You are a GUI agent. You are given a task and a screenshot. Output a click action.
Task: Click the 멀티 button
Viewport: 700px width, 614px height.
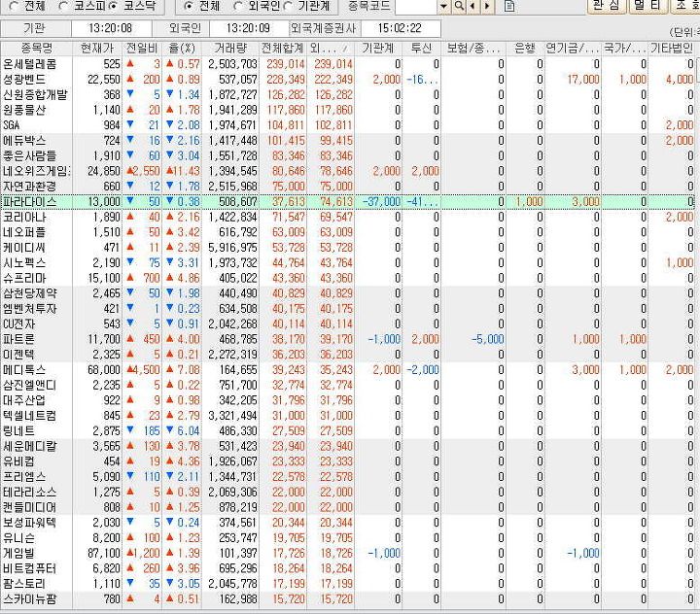[x=648, y=6]
